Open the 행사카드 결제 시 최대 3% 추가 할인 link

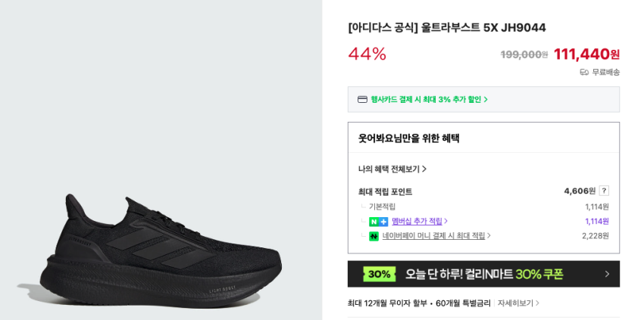click(429, 99)
